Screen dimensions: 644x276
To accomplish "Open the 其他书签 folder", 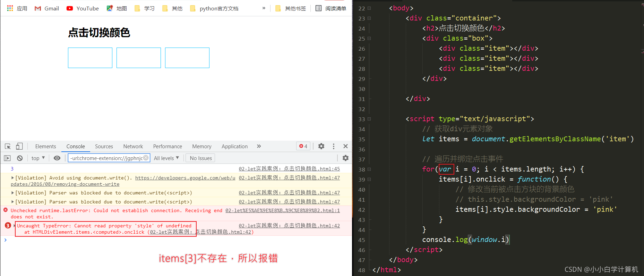I will [x=291, y=8].
